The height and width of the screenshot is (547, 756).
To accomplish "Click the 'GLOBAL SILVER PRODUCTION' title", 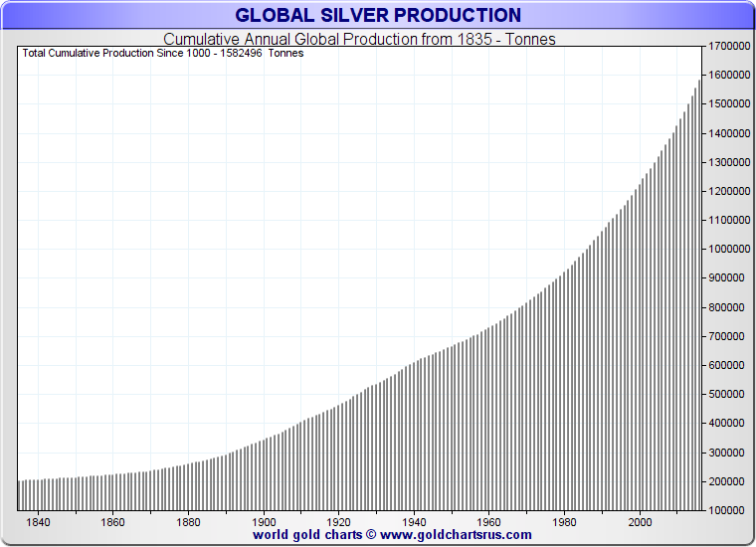I will point(378,15).
